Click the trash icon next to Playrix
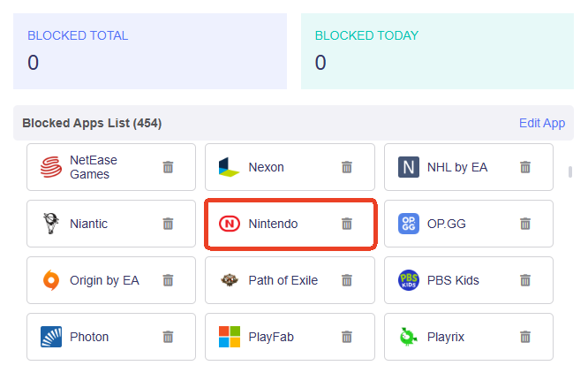Screen dimensions: 588x373 [x=525, y=337]
